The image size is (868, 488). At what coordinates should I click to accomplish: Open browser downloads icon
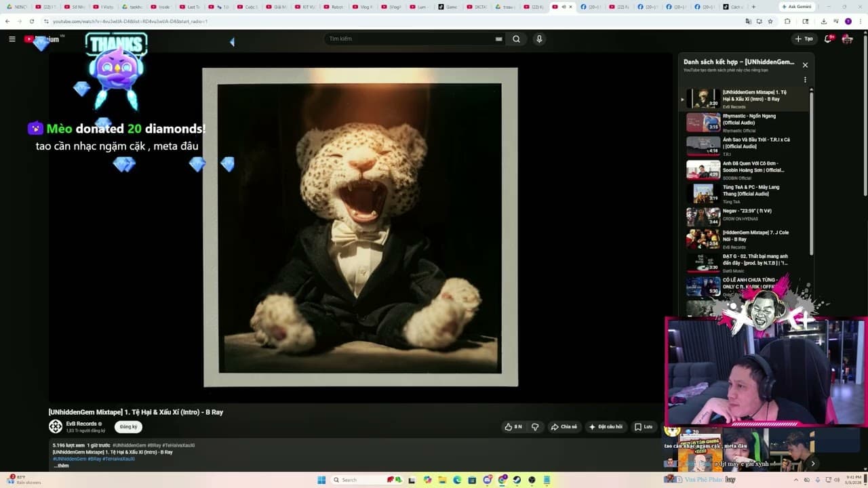pos(823,21)
